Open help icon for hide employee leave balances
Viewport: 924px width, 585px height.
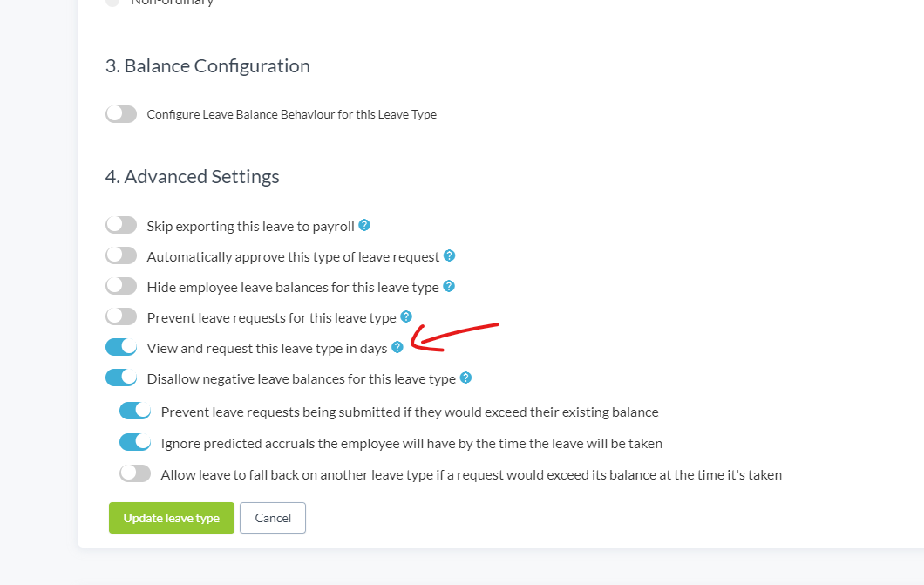(448, 286)
